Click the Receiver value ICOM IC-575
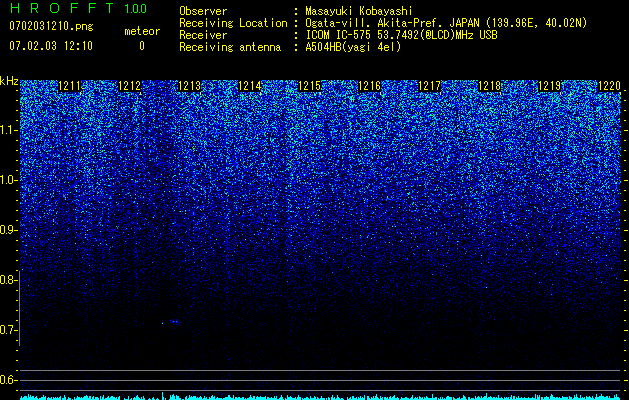 click(x=340, y=35)
